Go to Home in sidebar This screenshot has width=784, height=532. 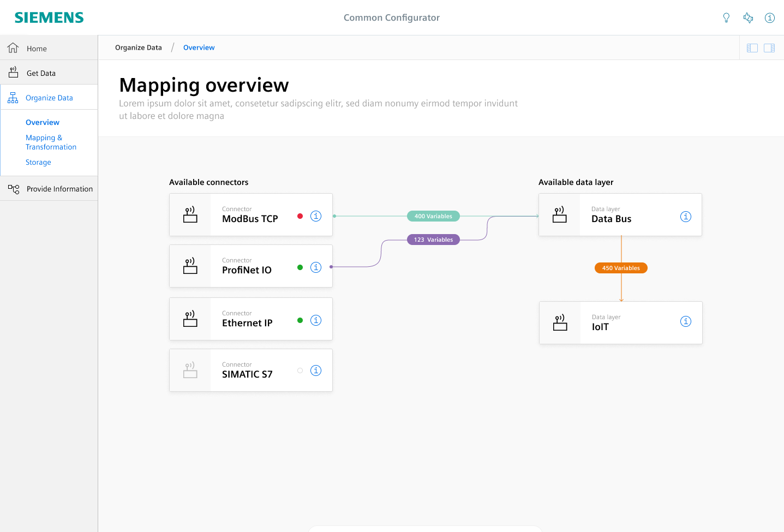point(37,49)
